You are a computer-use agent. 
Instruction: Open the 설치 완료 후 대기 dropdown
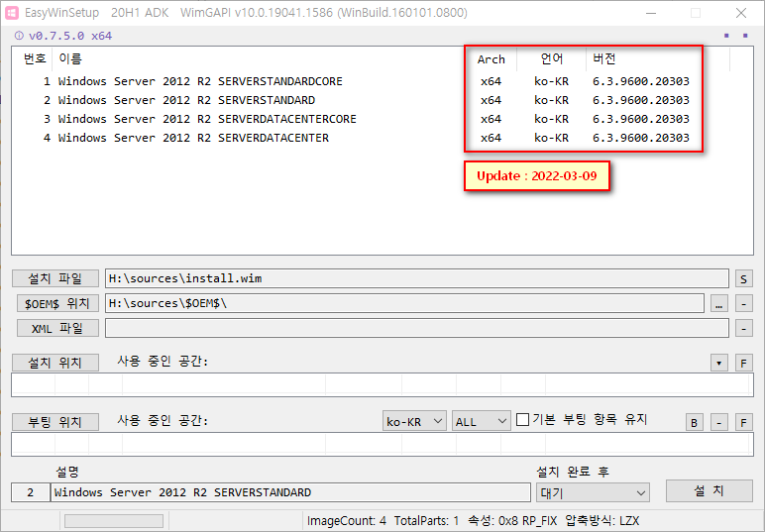pos(593,492)
